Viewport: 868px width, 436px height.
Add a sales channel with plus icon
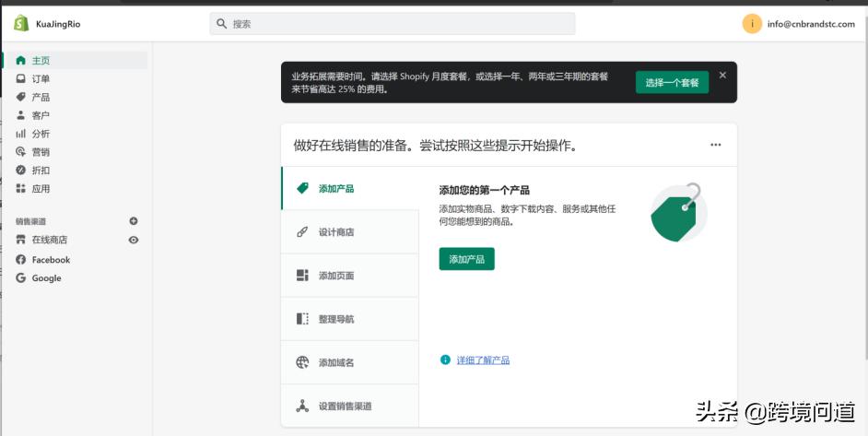(134, 221)
